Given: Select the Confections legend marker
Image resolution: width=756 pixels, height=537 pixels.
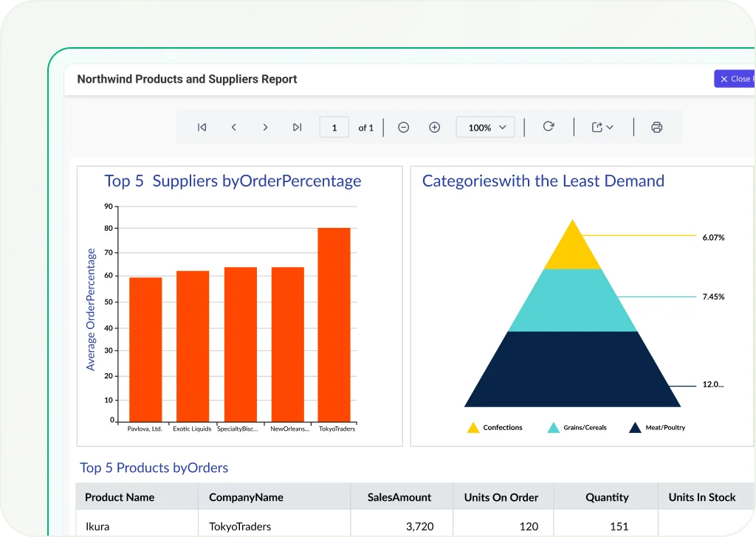Looking at the screenshot, I should (473, 427).
